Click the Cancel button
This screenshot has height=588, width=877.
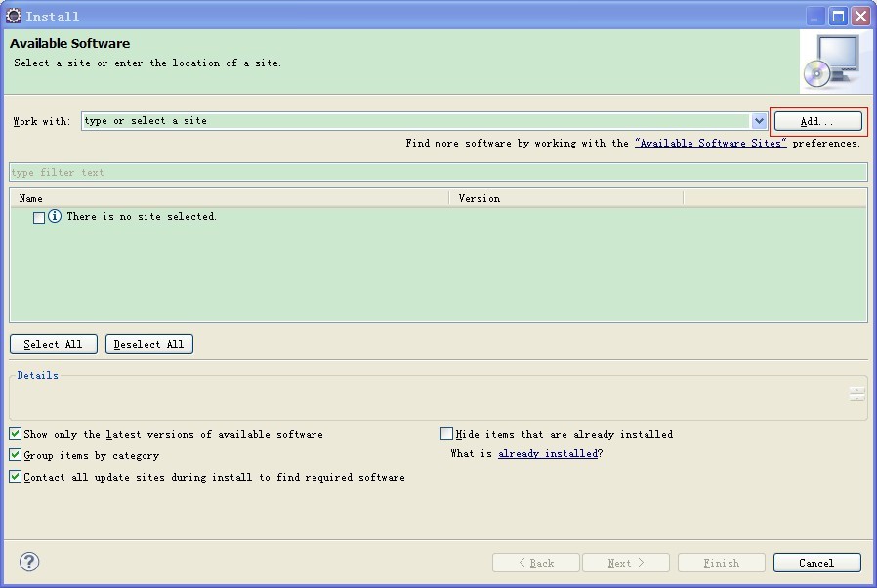(x=816, y=563)
